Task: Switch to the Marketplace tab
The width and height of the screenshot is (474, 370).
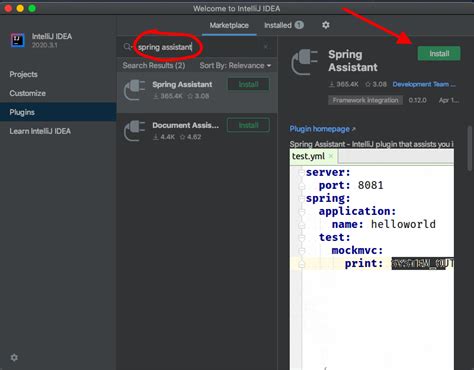Action: pyautogui.click(x=229, y=25)
